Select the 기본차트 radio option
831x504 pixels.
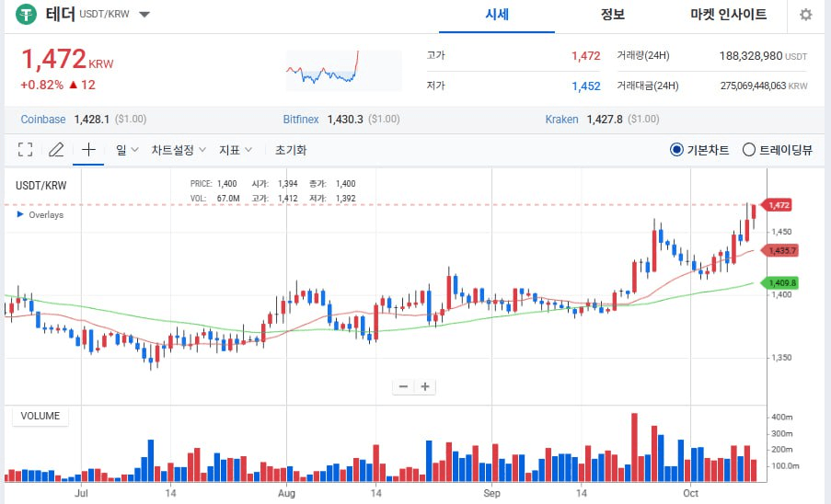click(x=677, y=150)
